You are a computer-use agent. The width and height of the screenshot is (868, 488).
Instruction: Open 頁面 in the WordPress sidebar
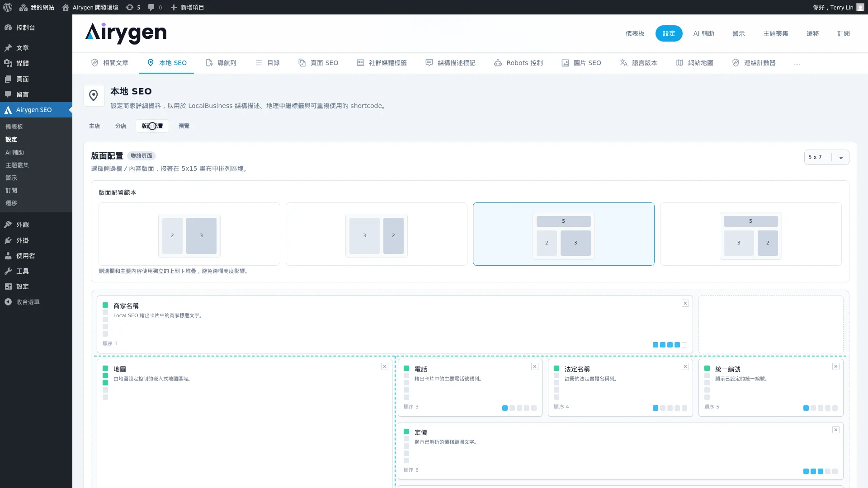[36, 79]
